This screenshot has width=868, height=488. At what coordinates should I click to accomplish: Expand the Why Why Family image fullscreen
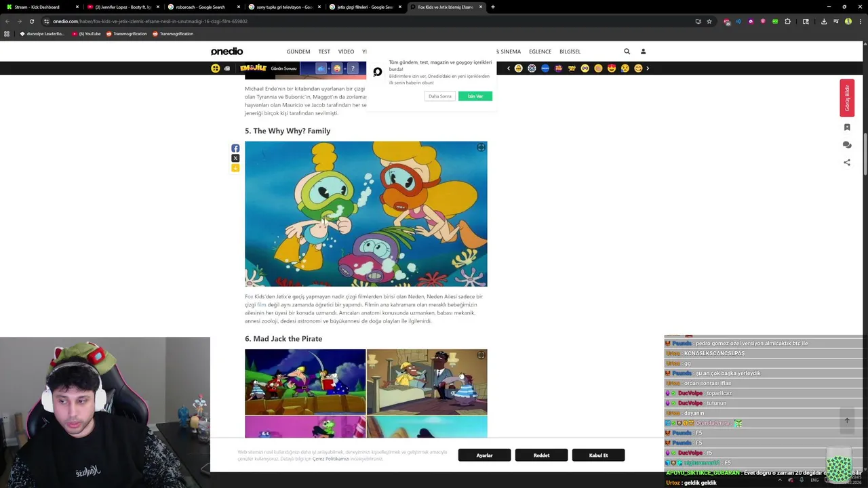click(481, 147)
